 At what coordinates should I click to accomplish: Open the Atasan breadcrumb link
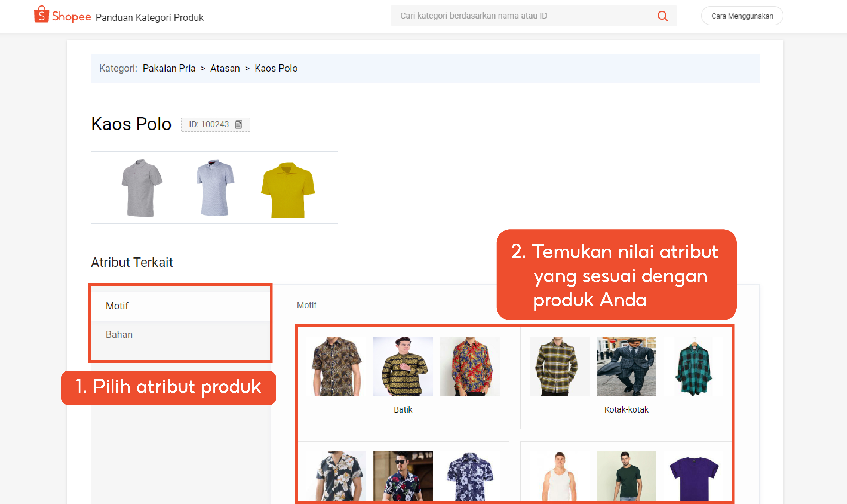click(225, 68)
